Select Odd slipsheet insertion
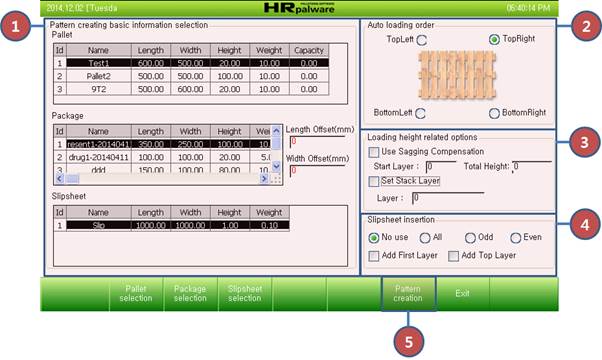Viewport: 602px width, 360px height. coord(470,238)
